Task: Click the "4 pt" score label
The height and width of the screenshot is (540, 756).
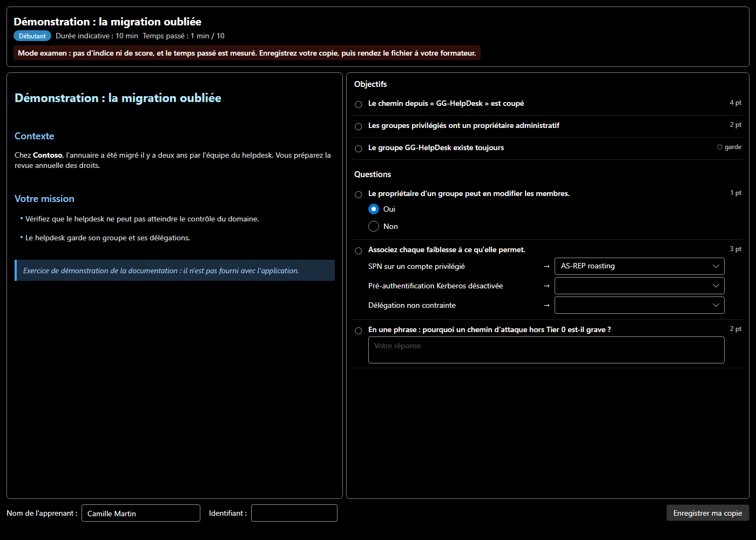Action: pos(735,103)
